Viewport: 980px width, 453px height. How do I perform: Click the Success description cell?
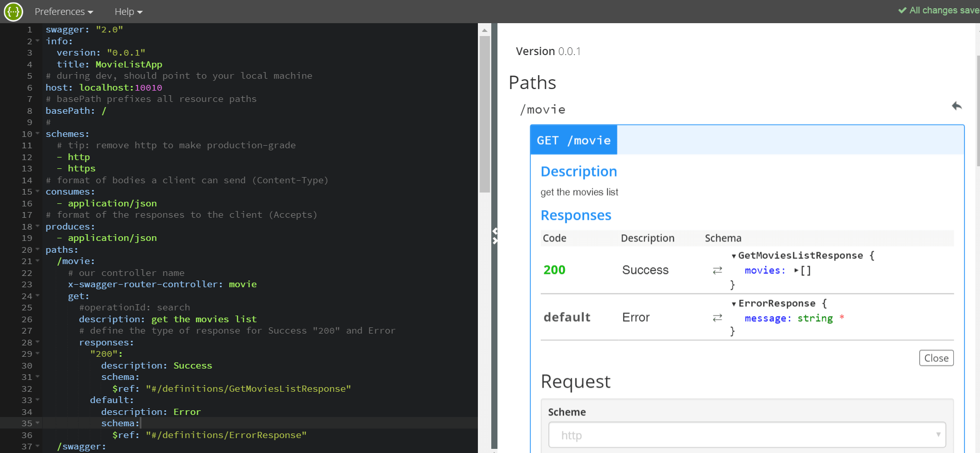645,270
